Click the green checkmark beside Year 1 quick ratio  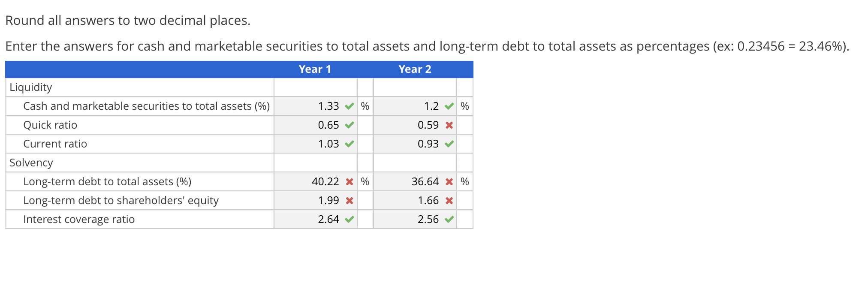pos(349,125)
